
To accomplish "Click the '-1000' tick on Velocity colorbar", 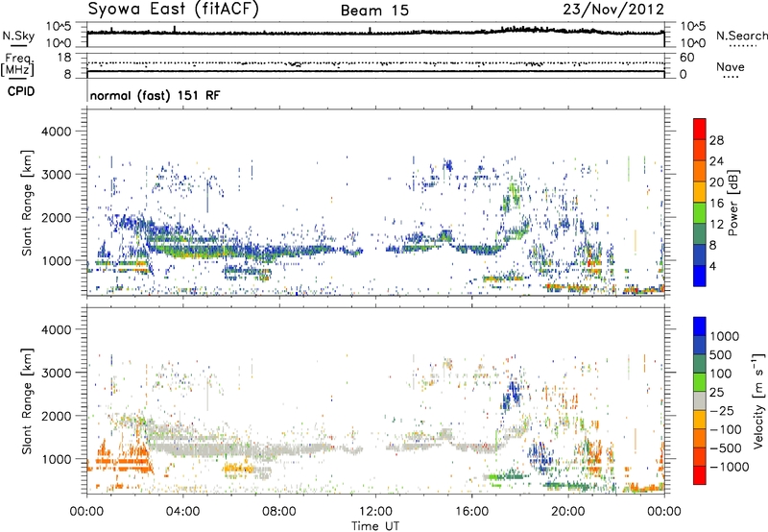I will (x=730, y=467).
